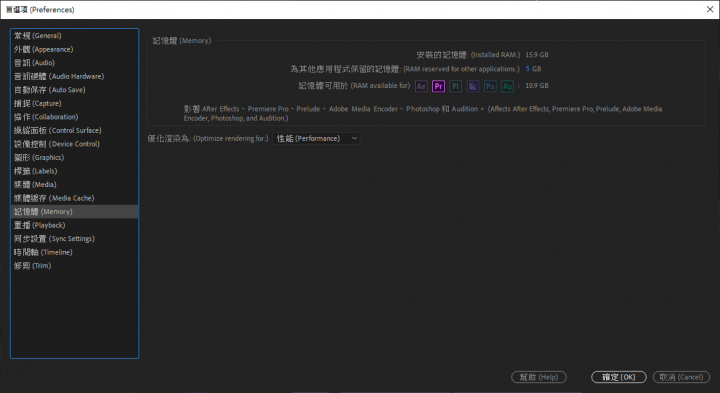Screen dimensions: 720x393
Task: Click the Photoshop (Ps) icon
Action: coord(490,86)
